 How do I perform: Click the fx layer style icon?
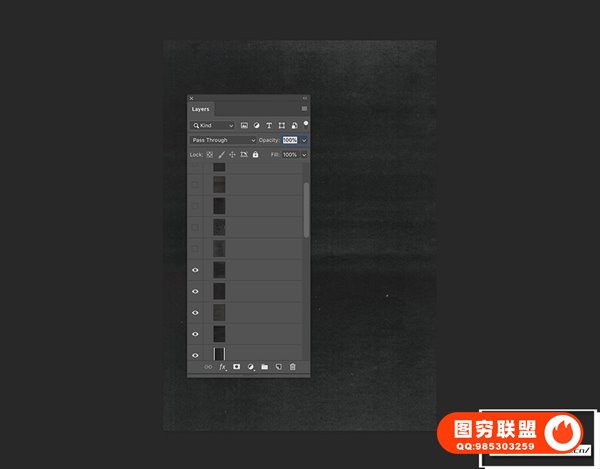[x=222, y=367]
